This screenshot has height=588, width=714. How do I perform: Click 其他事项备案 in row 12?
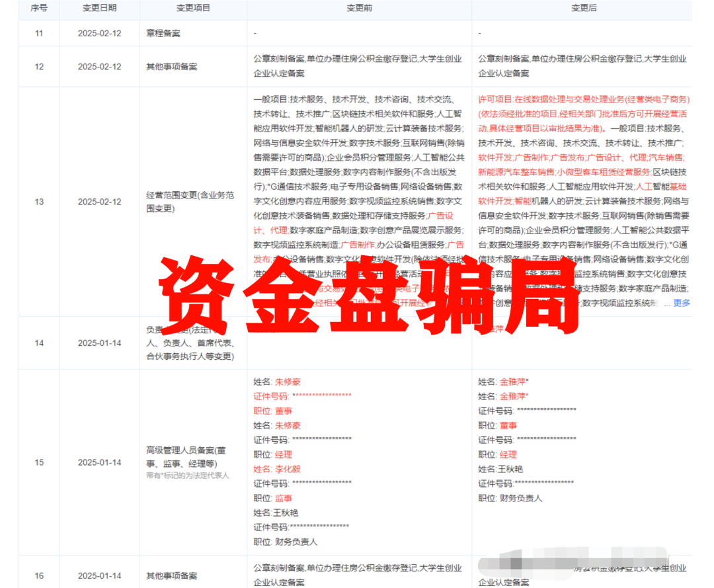(x=172, y=67)
